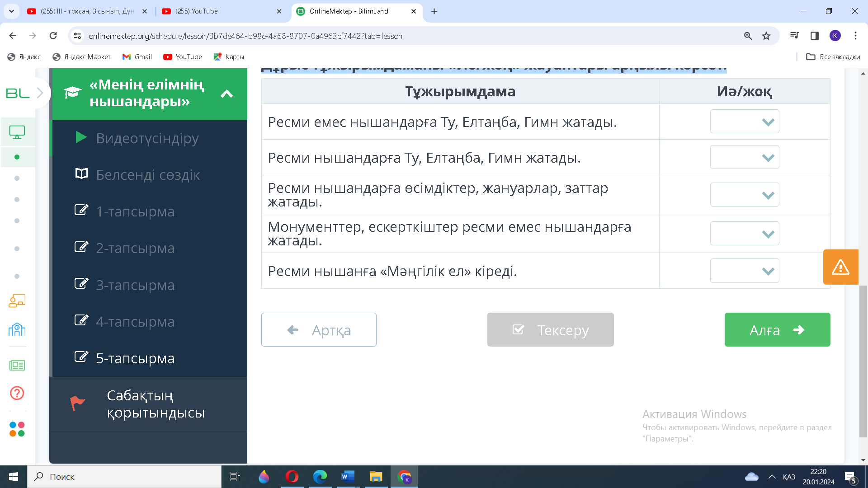Viewport: 868px width, 488px height.
Task: Click the monitor icon in left sidebar
Action: 17,132
